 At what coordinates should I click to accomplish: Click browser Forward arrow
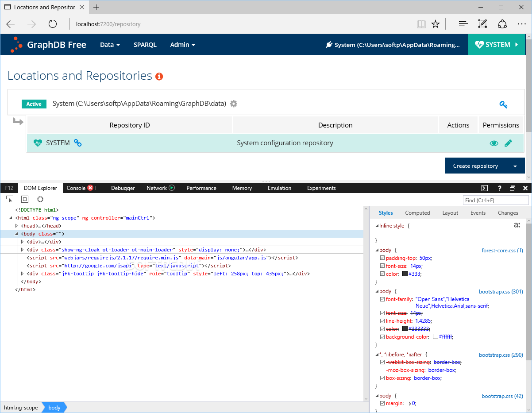click(31, 24)
